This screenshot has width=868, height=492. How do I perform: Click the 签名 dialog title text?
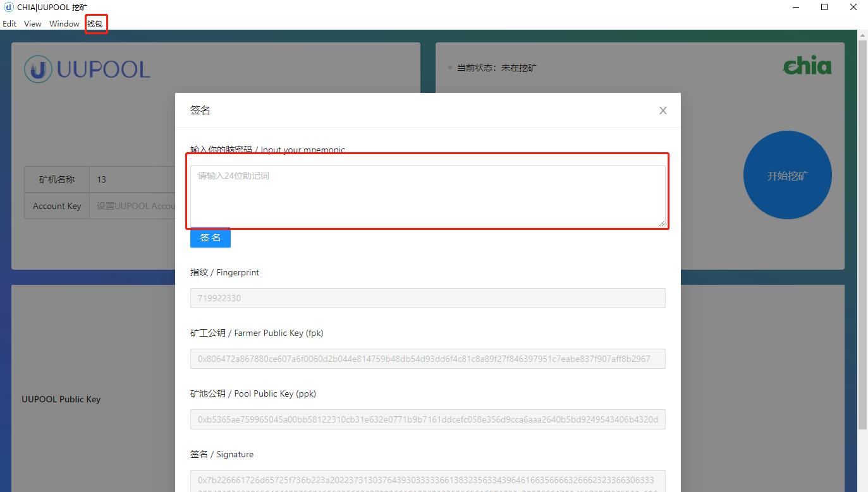click(200, 110)
